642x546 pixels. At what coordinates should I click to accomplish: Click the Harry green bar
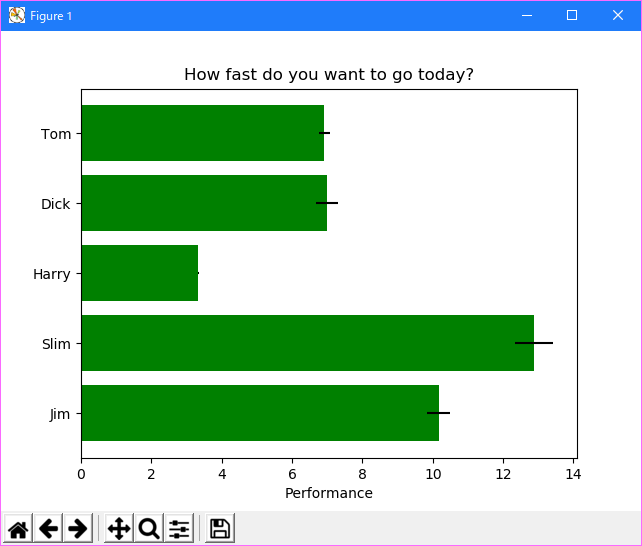[x=140, y=273]
